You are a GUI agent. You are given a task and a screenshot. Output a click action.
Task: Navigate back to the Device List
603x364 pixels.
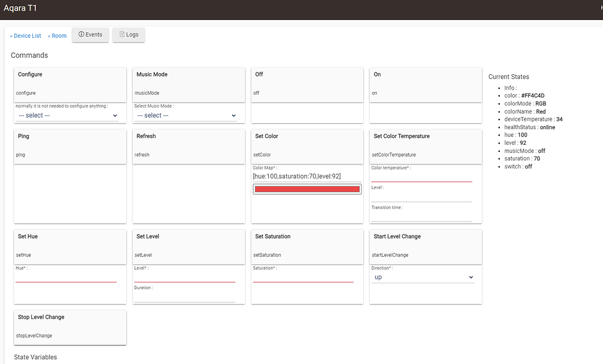(x=25, y=35)
